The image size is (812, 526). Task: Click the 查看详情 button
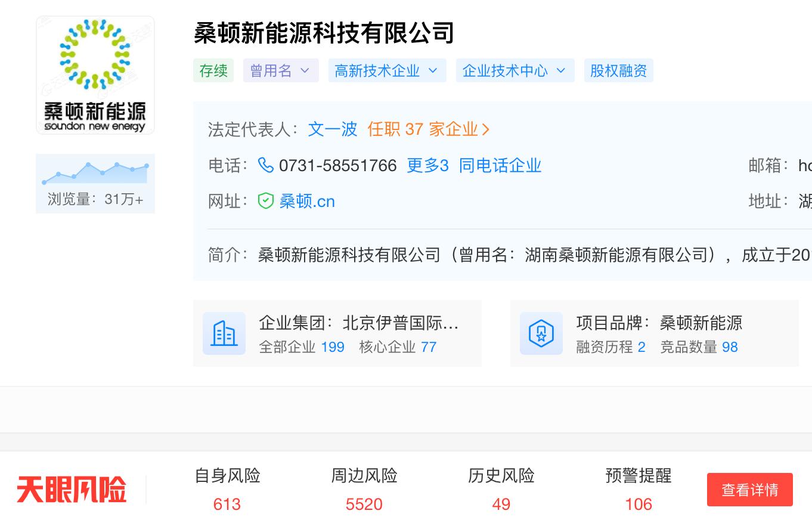(750, 490)
